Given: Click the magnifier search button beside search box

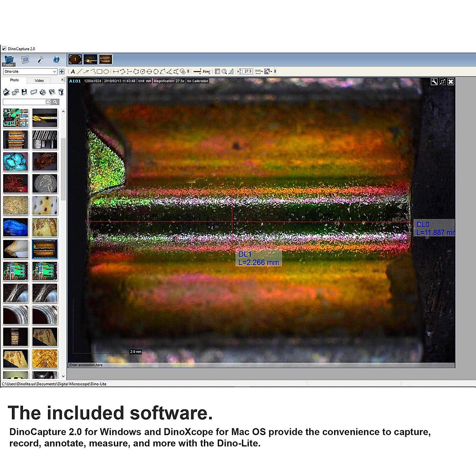Looking at the screenshot, I should pos(56,102).
